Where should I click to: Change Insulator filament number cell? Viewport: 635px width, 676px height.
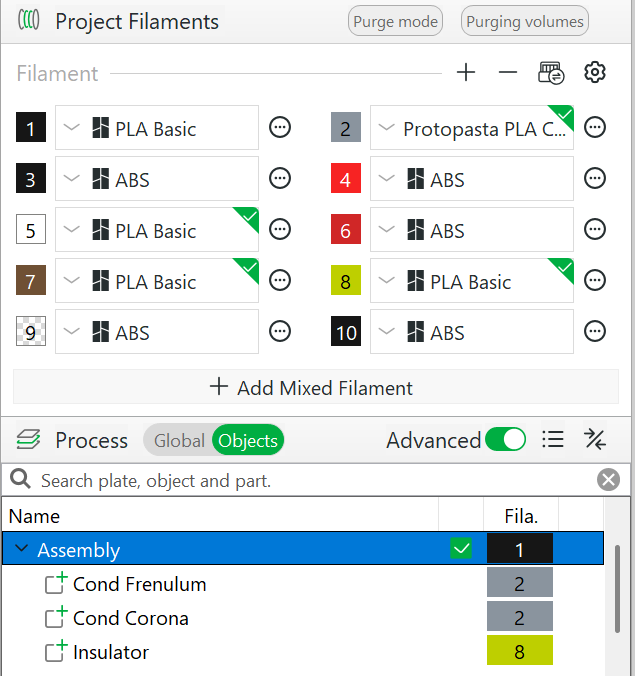(x=520, y=651)
